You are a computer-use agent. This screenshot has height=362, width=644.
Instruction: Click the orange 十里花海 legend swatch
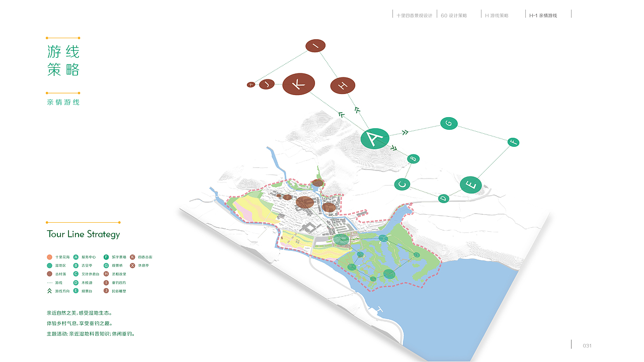[x=49, y=257]
